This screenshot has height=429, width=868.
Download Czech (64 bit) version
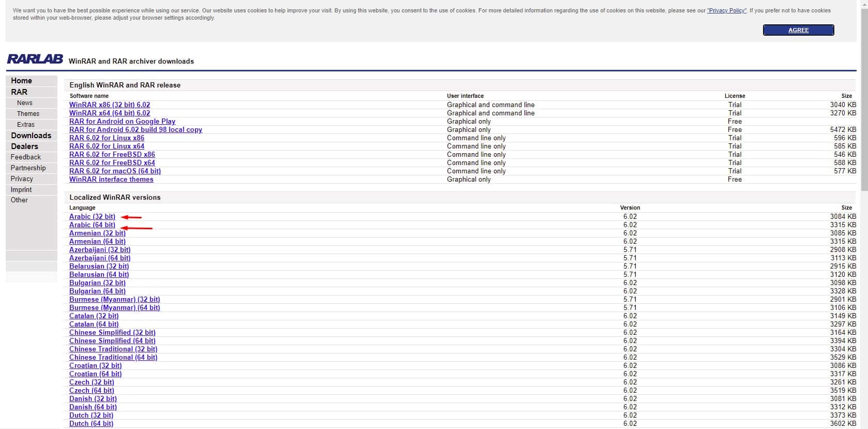coord(92,390)
